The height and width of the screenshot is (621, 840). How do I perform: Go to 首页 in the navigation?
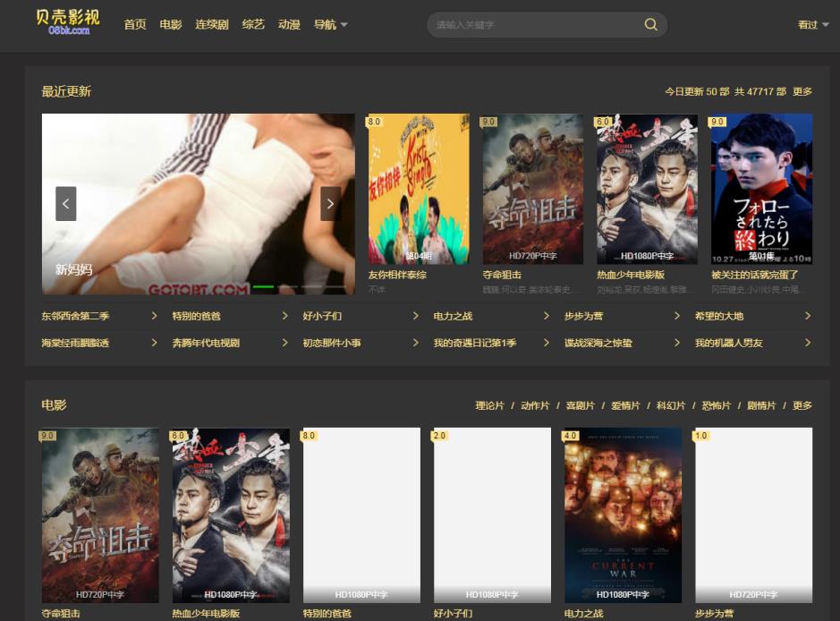coord(134,24)
